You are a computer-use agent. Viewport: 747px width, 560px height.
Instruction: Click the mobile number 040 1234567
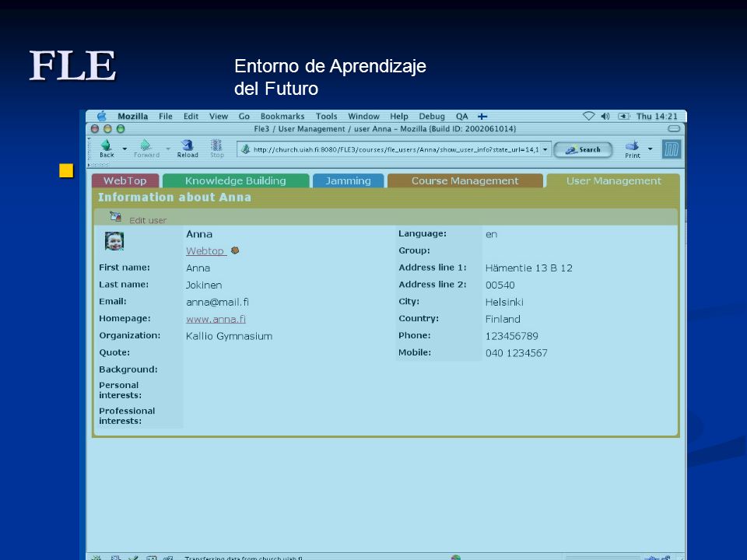(x=517, y=353)
